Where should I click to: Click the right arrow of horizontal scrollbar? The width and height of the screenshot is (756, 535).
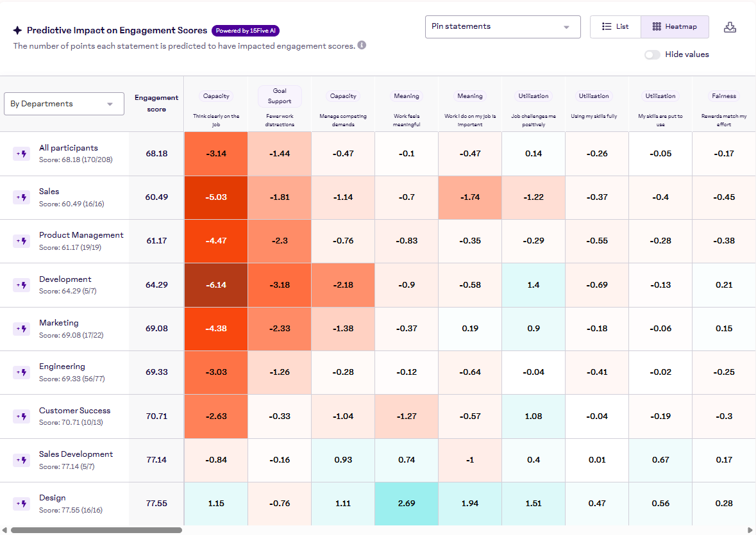751,530
